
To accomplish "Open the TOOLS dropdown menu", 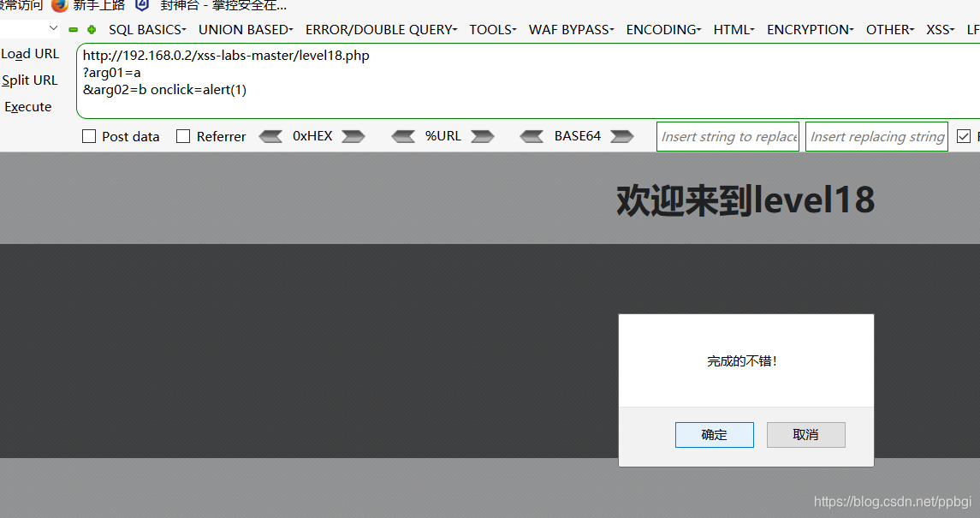I will 493,29.
